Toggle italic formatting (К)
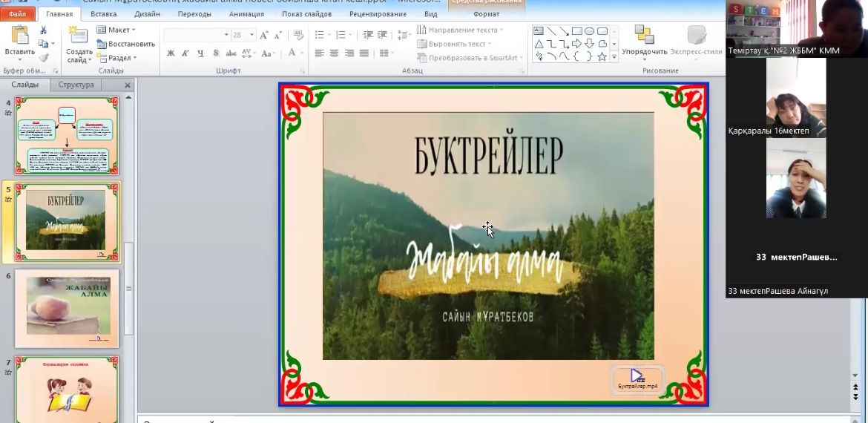This screenshot has width=868, height=423. point(185,53)
